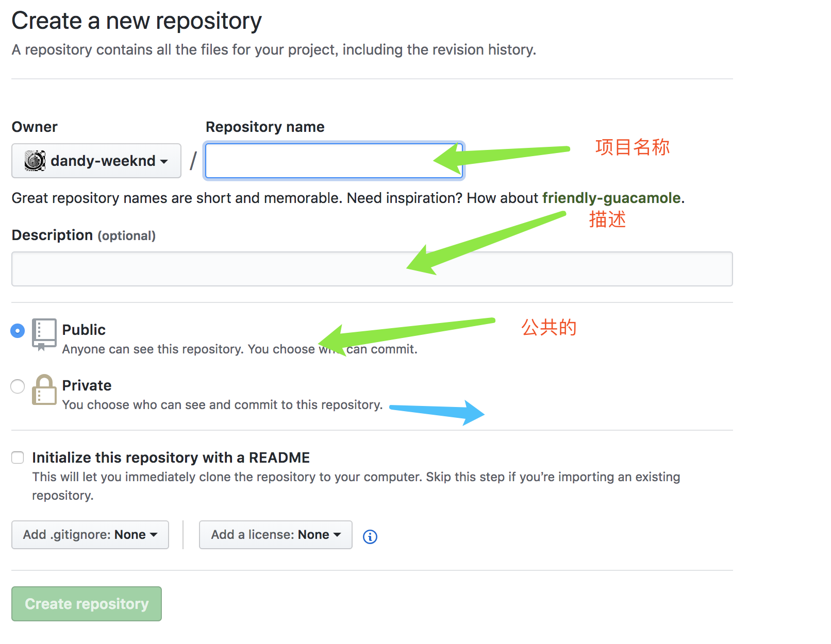Open the Owner dandy-weeknd dropdown

click(96, 161)
